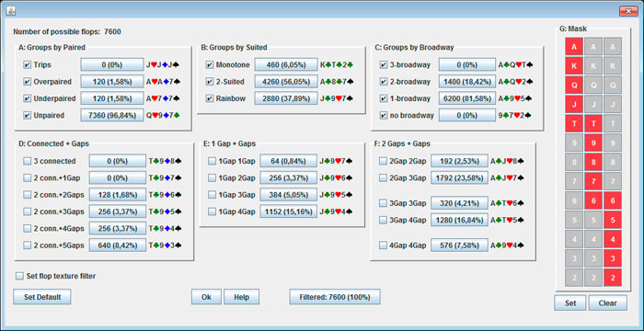Select the red 7 mask cell
644x331 pixels.
593,181
